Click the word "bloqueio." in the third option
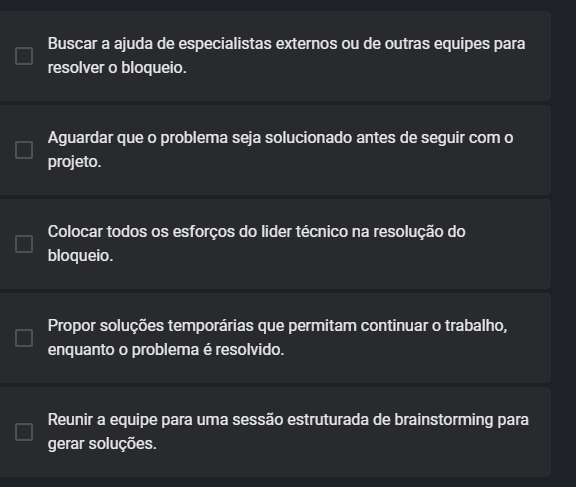576x487 pixels. 80,256
